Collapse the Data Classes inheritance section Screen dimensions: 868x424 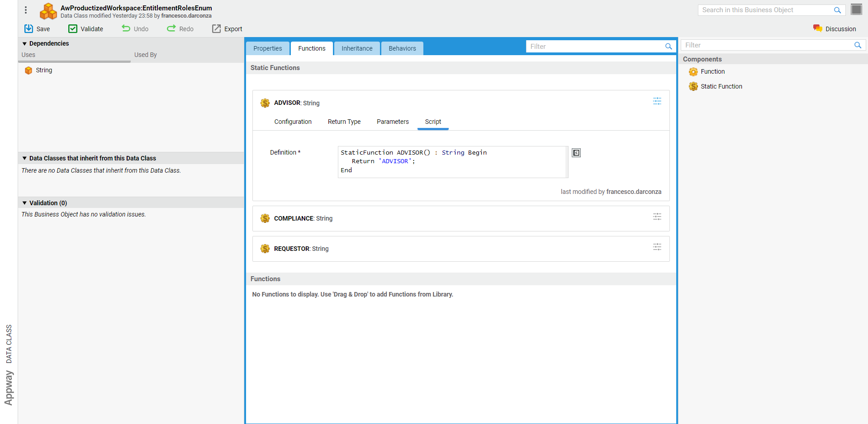25,158
